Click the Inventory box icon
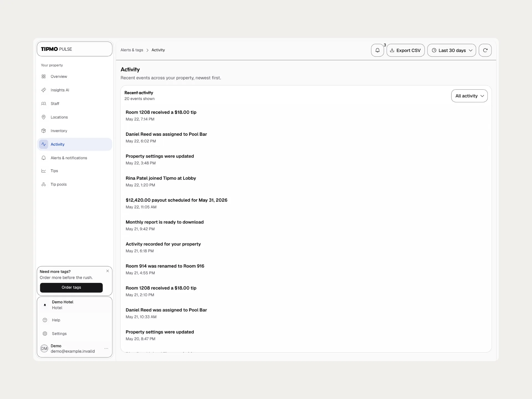Viewport: 532px width, 399px height. click(x=44, y=131)
